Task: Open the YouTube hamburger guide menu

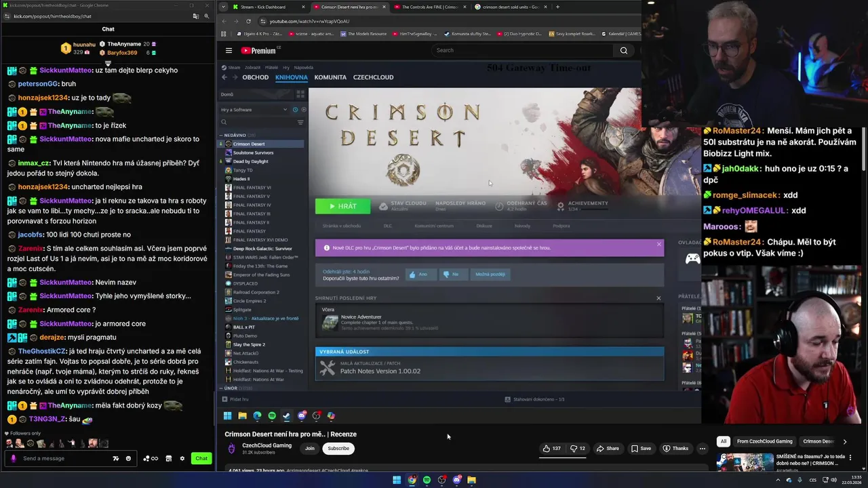Action: click(x=229, y=50)
